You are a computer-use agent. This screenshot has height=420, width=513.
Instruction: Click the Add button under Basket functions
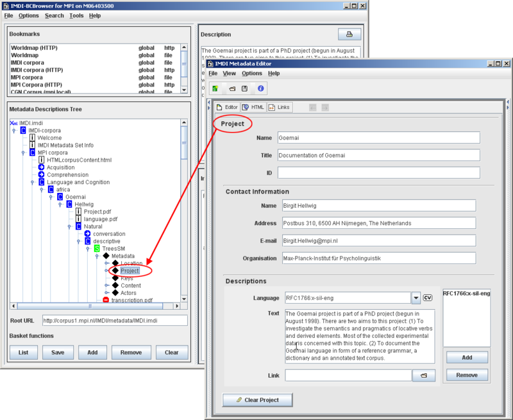(92, 353)
